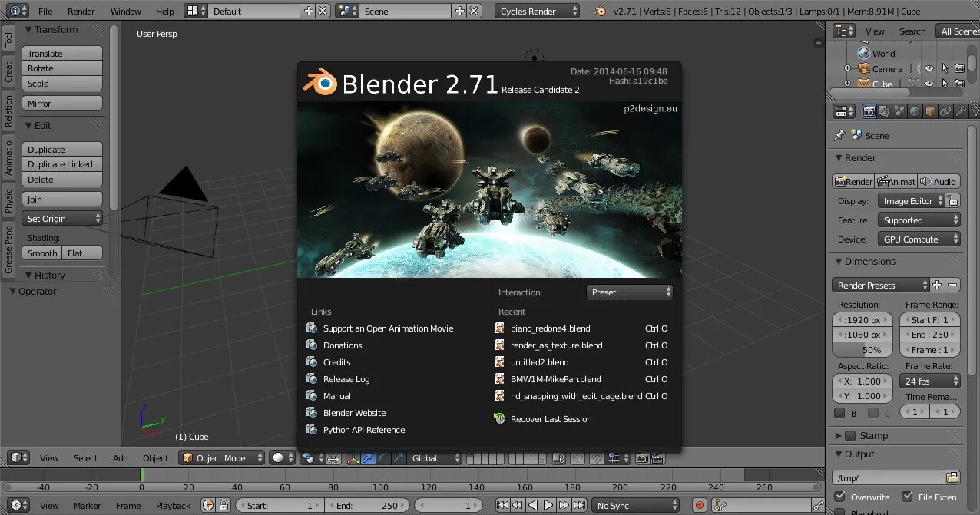The image size is (980, 515).
Task: Toggle Camera visibility eye in outliner
Action: click(x=929, y=68)
